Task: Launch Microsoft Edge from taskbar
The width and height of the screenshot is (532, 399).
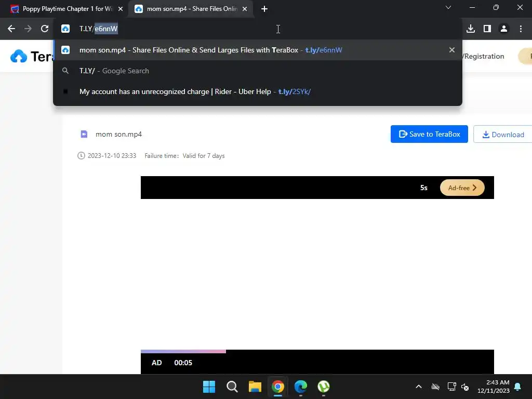Action: point(301,387)
